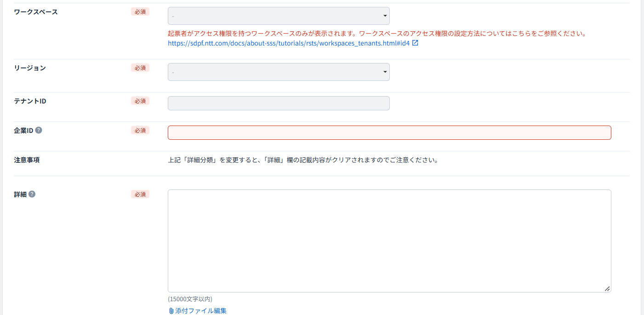Click the 必須 badge in the ワークスペース row

140,12
